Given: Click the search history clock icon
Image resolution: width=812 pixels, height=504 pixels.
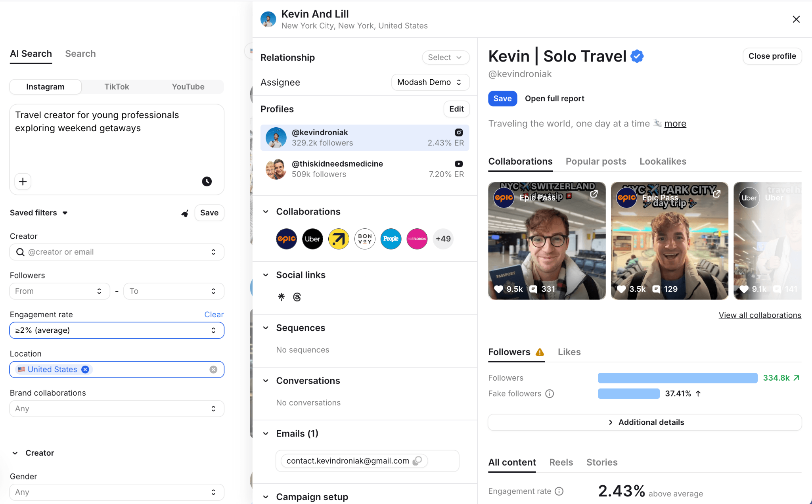Looking at the screenshot, I should coord(207,182).
